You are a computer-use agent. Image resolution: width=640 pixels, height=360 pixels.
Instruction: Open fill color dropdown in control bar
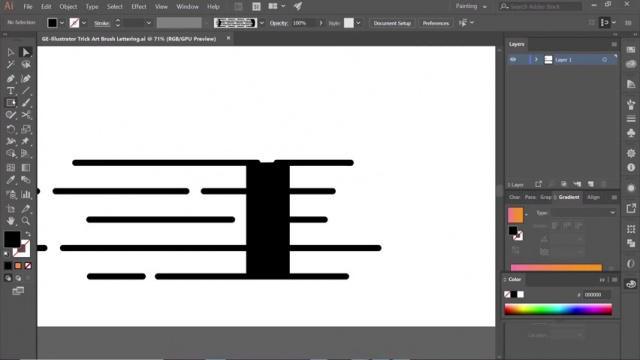pos(62,23)
